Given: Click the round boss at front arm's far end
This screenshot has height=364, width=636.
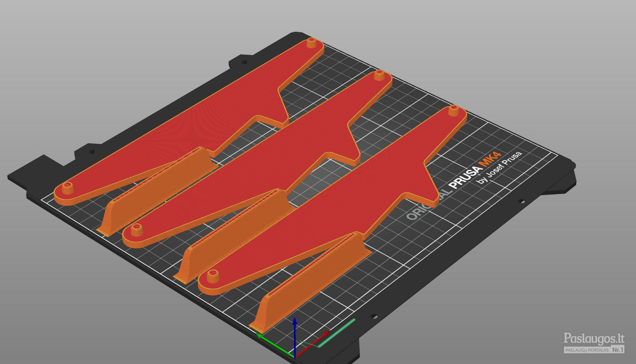Looking at the screenshot, I should [x=453, y=110].
